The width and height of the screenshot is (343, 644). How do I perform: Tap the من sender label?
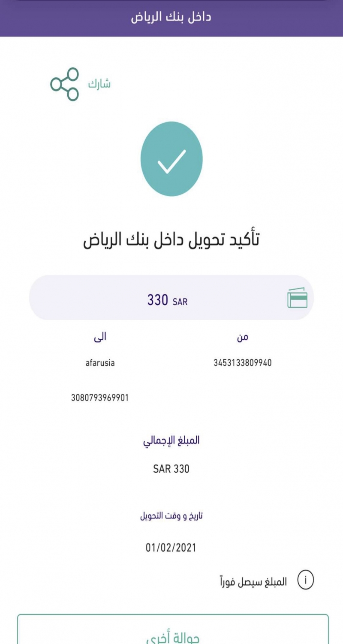coord(243,337)
